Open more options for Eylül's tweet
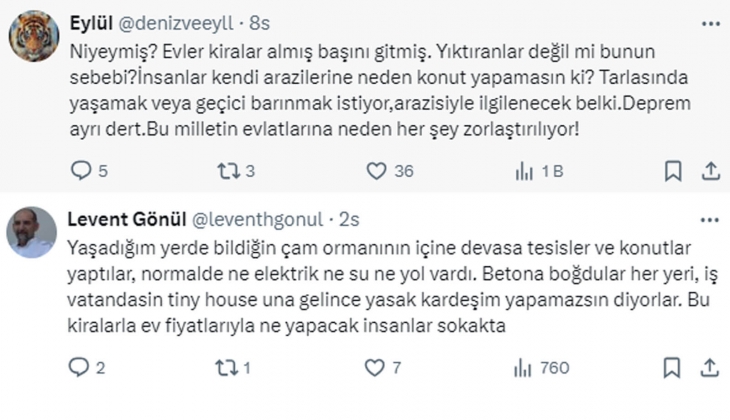Image resolution: width=730 pixels, height=420 pixels. pyautogui.click(x=709, y=22)
